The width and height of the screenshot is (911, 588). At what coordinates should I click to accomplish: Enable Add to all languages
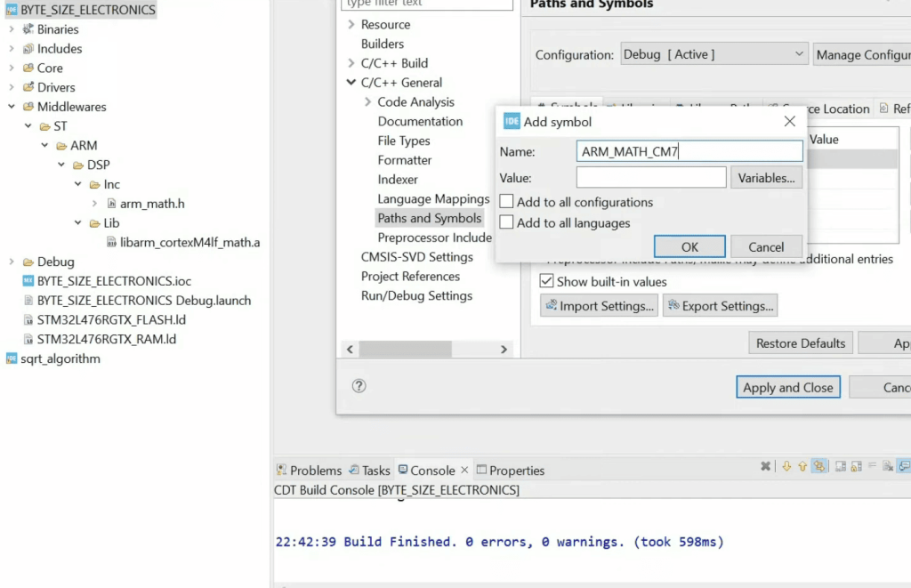coord(505,222)
